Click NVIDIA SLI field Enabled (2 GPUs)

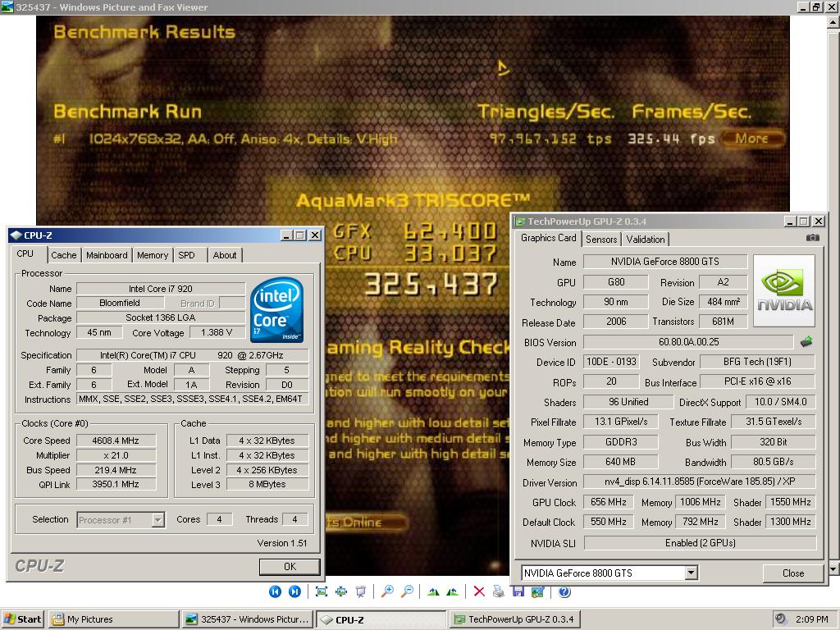click(700, 543)
